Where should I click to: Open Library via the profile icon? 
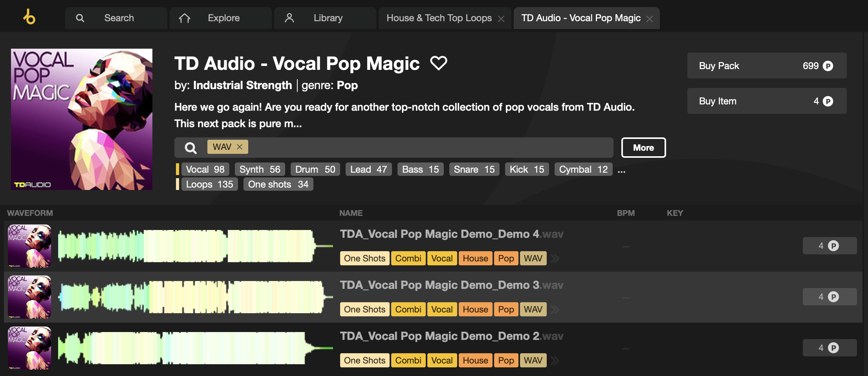pos(290,18)
